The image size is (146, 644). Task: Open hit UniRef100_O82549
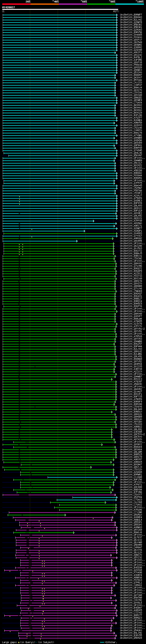coord(131,42)
